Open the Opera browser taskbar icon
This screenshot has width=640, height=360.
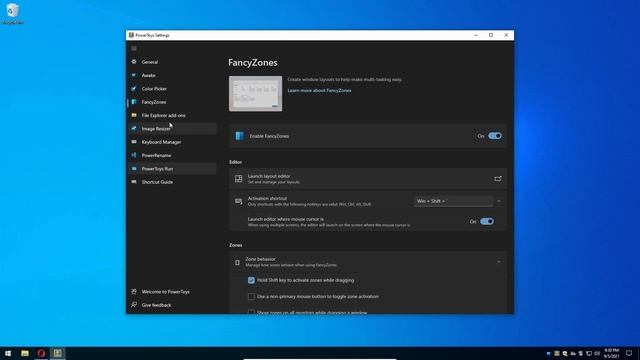click(x=41, y=353)
